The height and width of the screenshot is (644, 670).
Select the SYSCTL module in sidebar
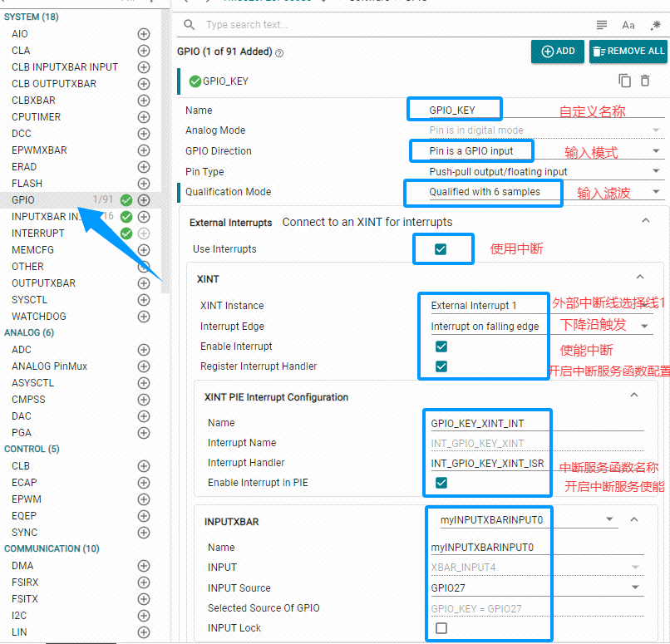point(29,300)
